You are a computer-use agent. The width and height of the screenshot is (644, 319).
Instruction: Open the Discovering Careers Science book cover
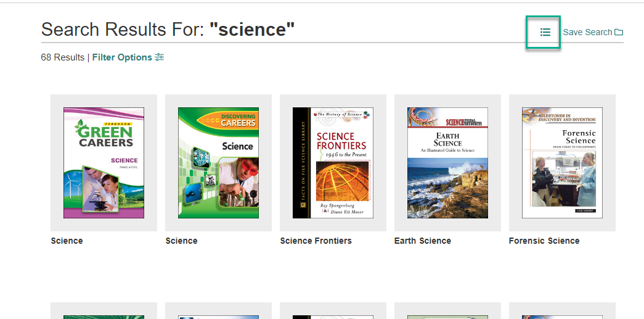tap(218, 163)
